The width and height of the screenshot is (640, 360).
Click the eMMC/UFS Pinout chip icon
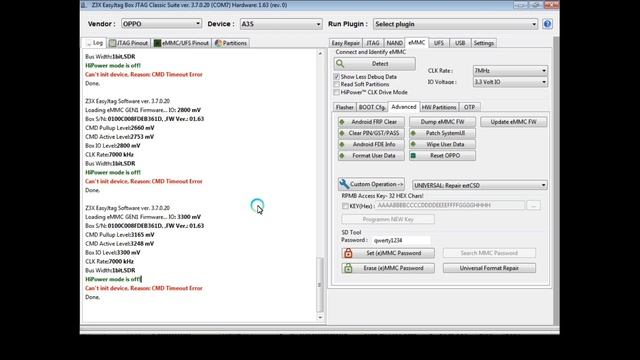coord(157,43)
